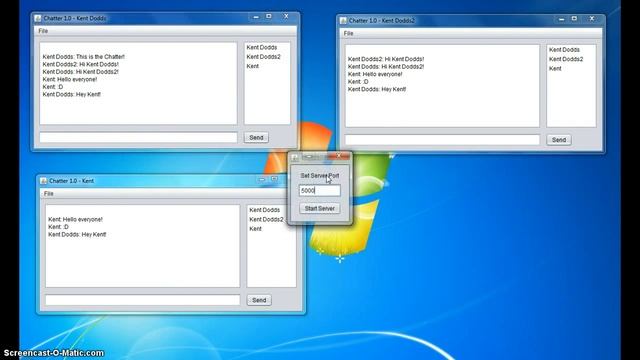Viewport: 640px width, 360px height.
Task: Minimize the Chatter Kent window
Action: pyautogui.click(x=262, y=179)
